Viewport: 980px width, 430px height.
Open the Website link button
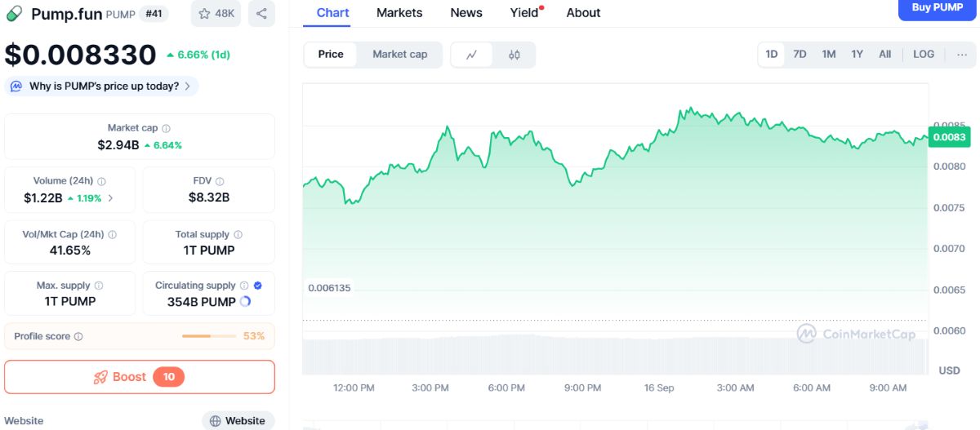point(238,421)
